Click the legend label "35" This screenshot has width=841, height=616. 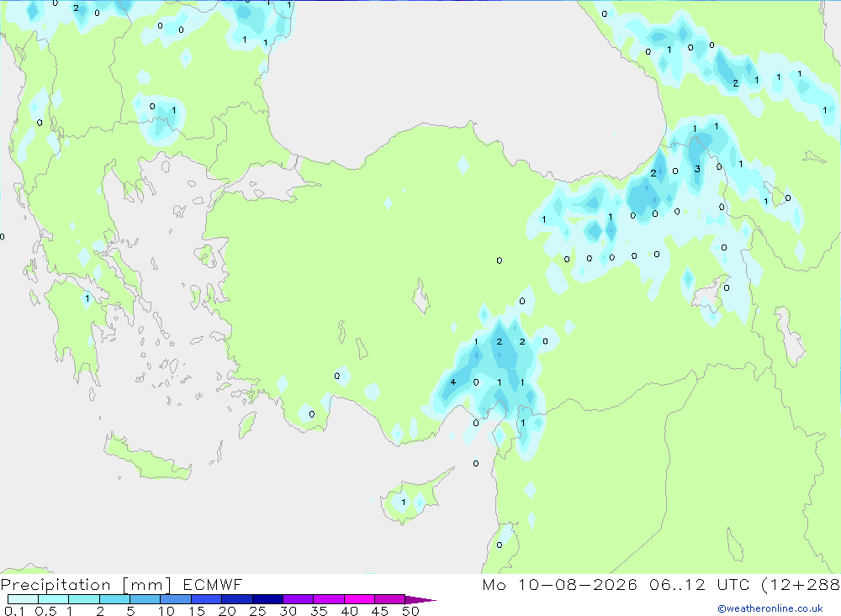(319, 611)
